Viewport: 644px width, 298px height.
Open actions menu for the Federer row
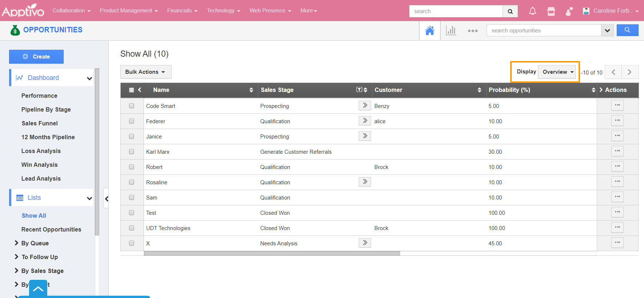[x=617, y=120]
